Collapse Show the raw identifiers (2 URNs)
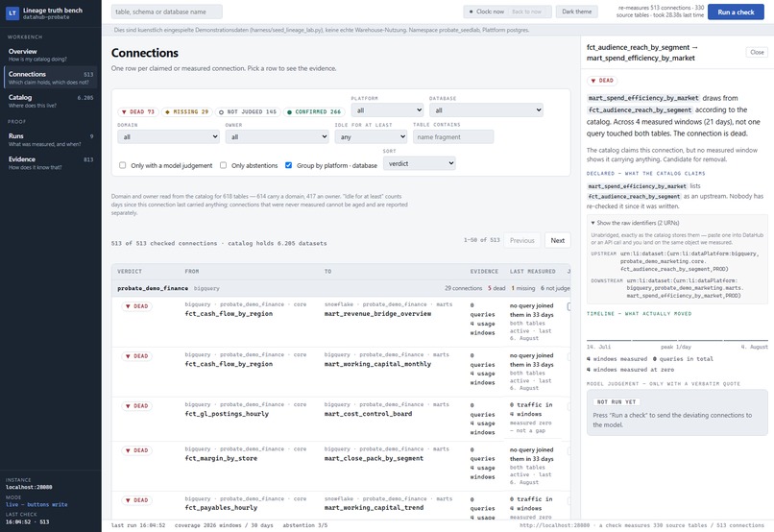The height and width of the screenshot is (532, 774). pyautogui.click(x=635, y=223)
